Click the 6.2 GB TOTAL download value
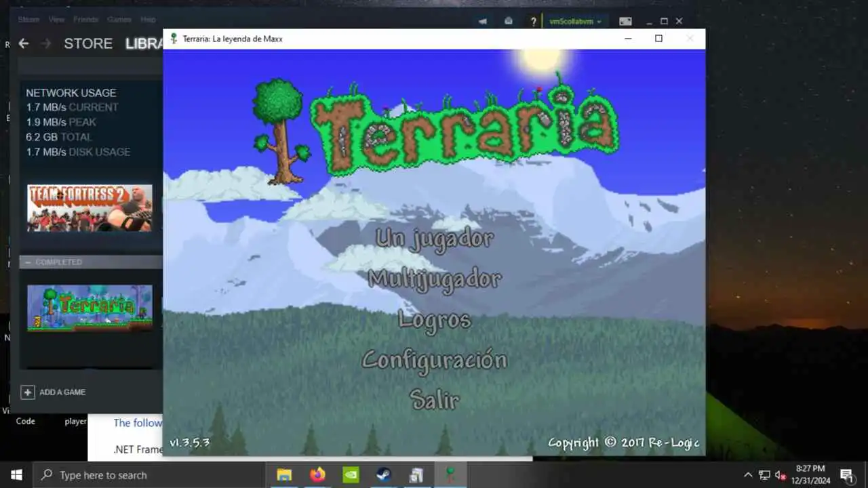Viewport: 868px width, 488px height. 58,137
